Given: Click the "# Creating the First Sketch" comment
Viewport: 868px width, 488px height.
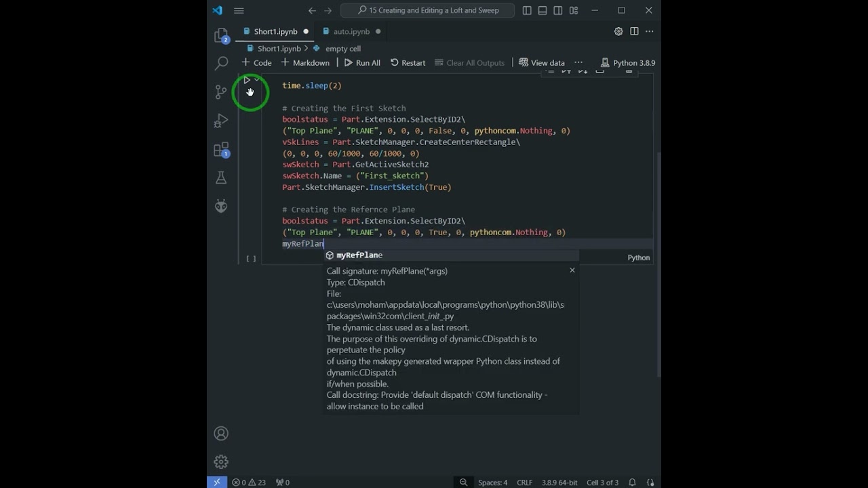Looking at the screenshot, I should (344, 108).
